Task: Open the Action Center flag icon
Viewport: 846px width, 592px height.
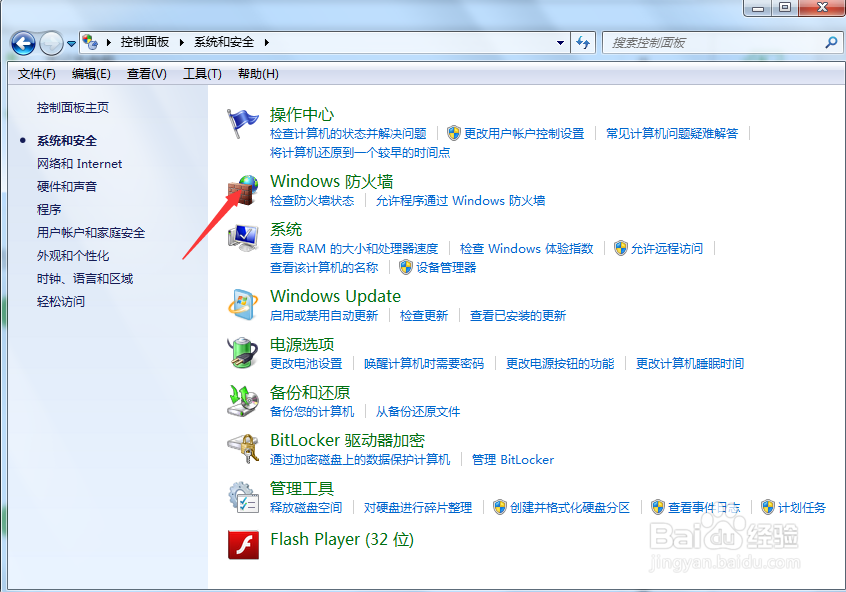Action: (x=242, y=123)
